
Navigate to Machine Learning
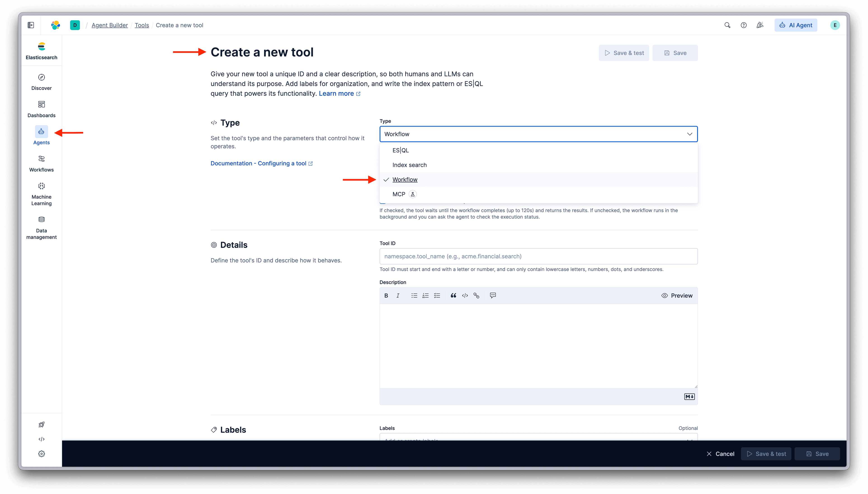[41, 193]
